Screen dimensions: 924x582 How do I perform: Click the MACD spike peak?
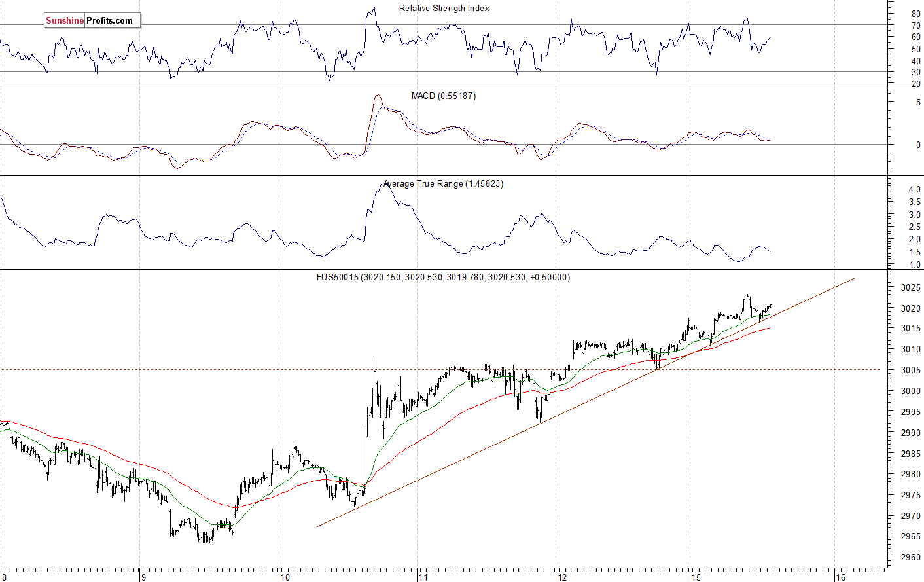click(378, 96)
